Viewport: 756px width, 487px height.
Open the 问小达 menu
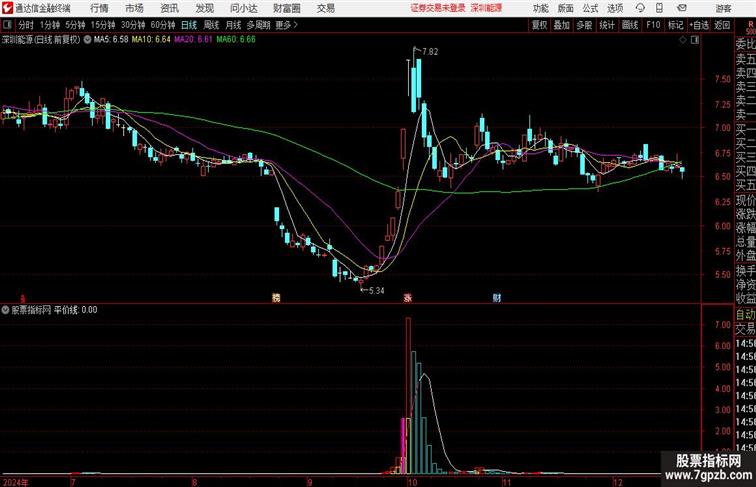(243, 8)
